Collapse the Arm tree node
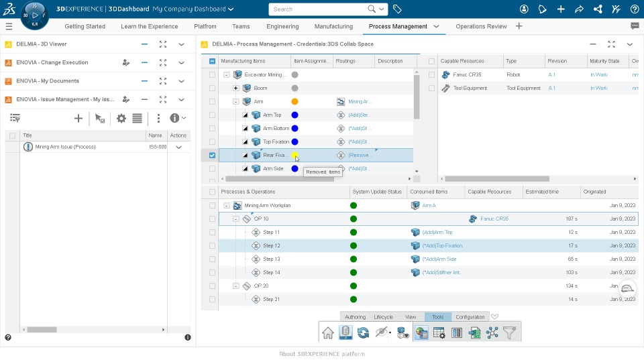This screenshot has width=644, height=362. coord(235,102)
